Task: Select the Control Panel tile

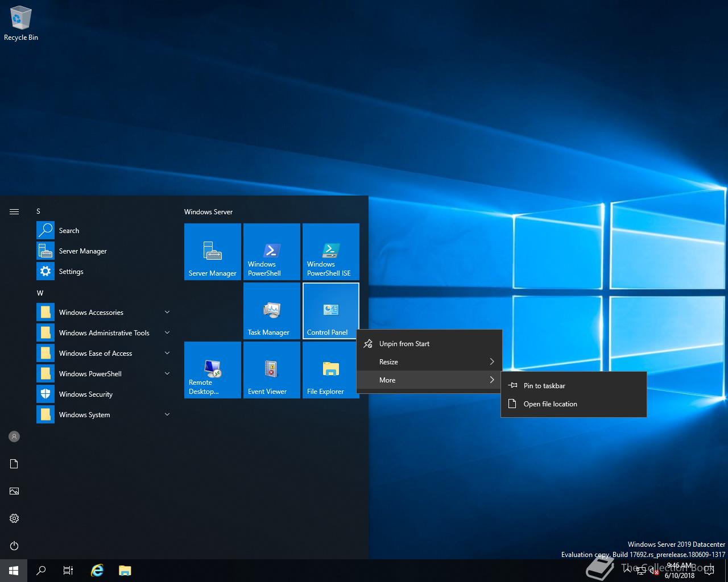Action: [x=331, y=311]
